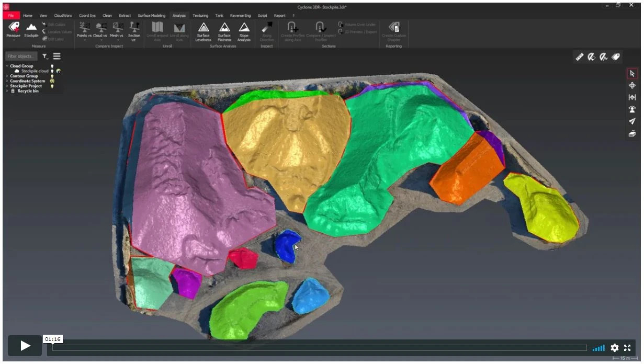The image size is (644, 364).
Task: Switch to the Texturing ribbon tab
Action: (200, 16)
